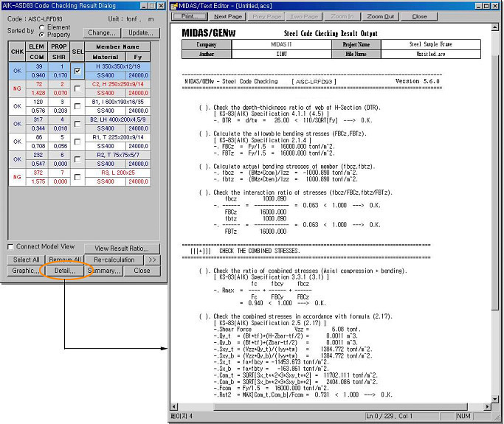
Task: Click the Change... button
Action: [x=102, y=32]
